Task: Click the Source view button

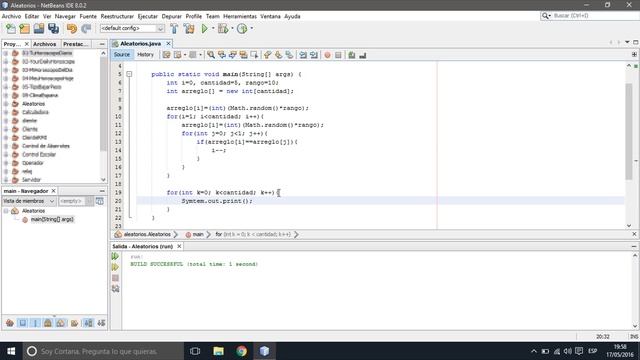Action: [x=122, y=55]
